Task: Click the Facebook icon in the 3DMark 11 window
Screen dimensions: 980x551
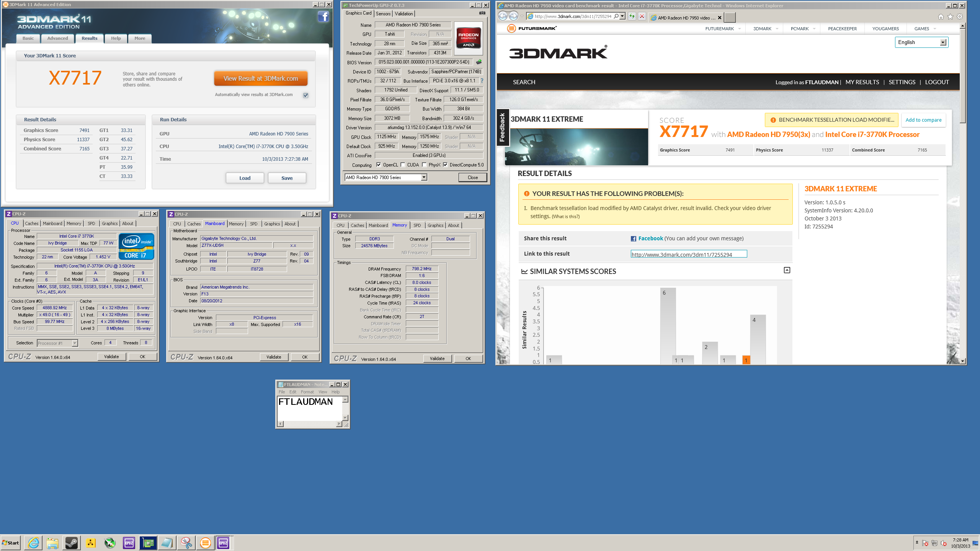Action: pos(323,16)
